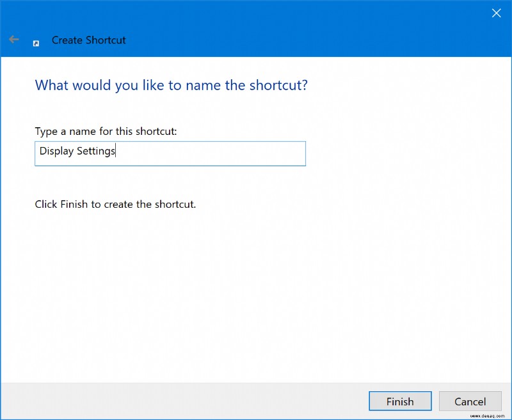This screenshot has width=512, height=420.
Task: Click the 'Create Shortcut' title text
Action: point(88,40)
